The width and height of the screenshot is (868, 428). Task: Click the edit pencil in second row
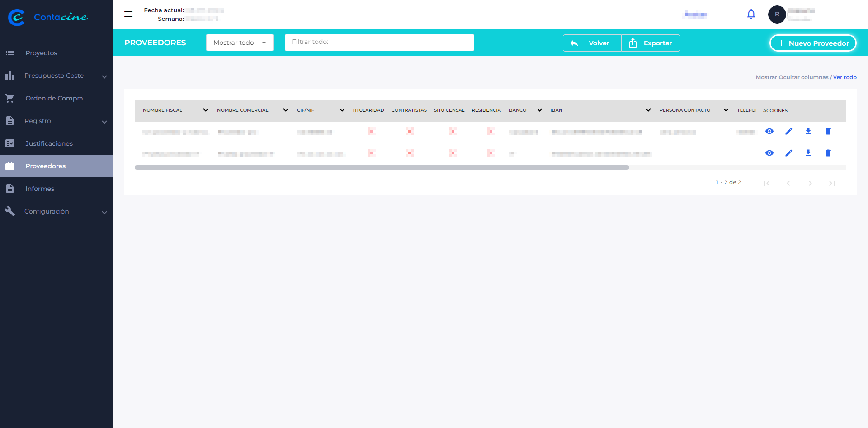(x=789, y=153)
